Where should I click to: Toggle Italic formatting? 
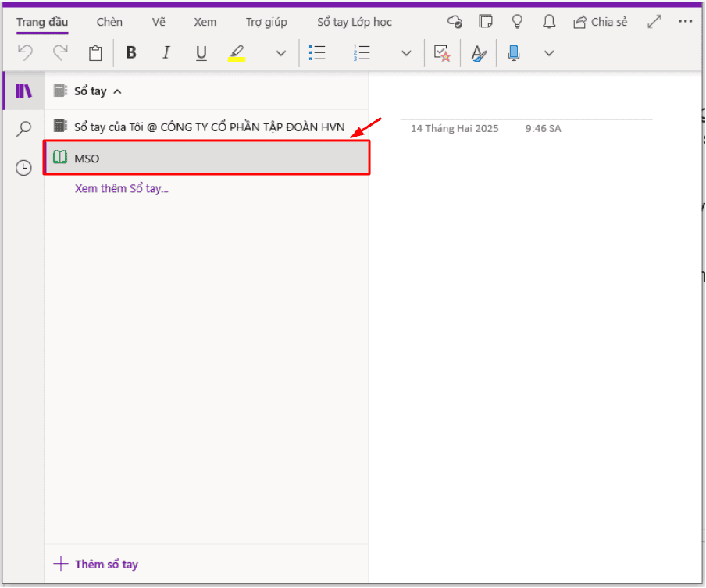[166, 53]
